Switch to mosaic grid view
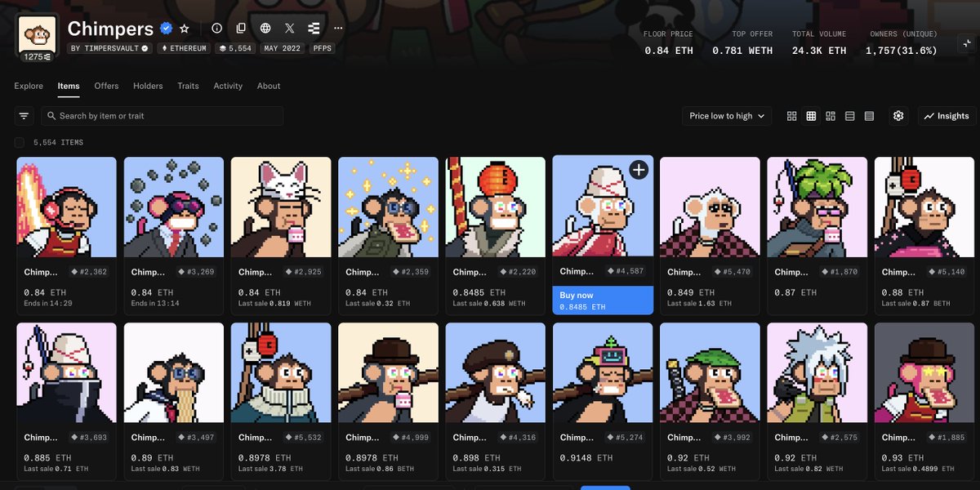980x490 pixels. pyautogui.click(x=831, y=116)
